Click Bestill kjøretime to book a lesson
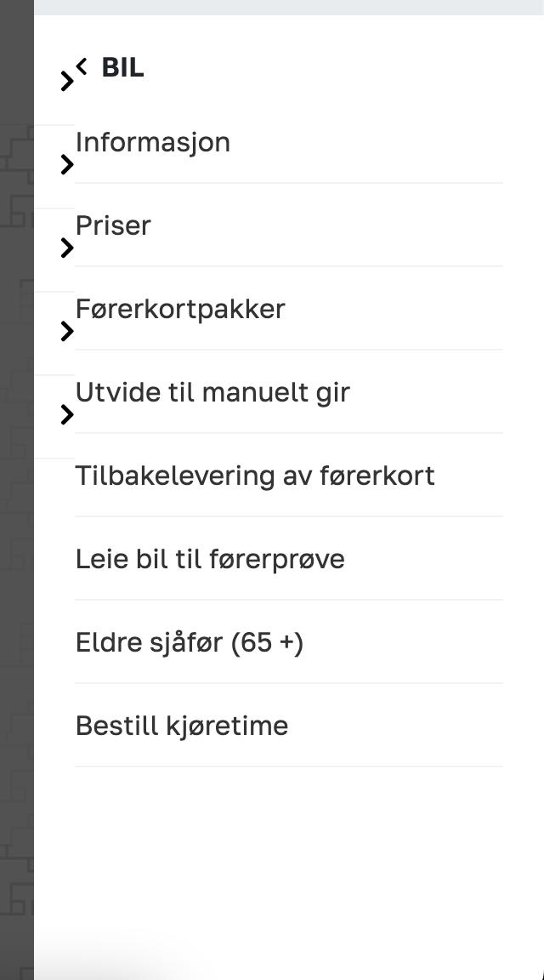The width and height of the screenshot is (544, 980). click(x=182, y=726)
